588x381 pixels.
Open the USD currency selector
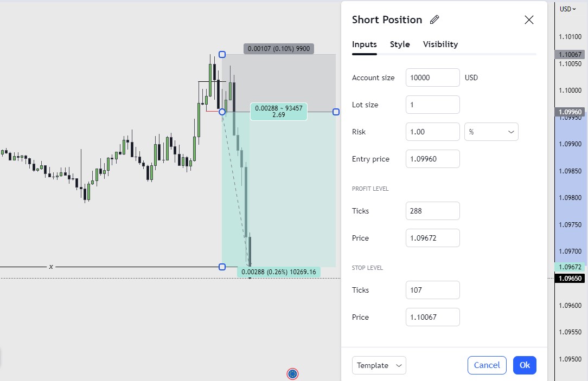coord(568,9)
